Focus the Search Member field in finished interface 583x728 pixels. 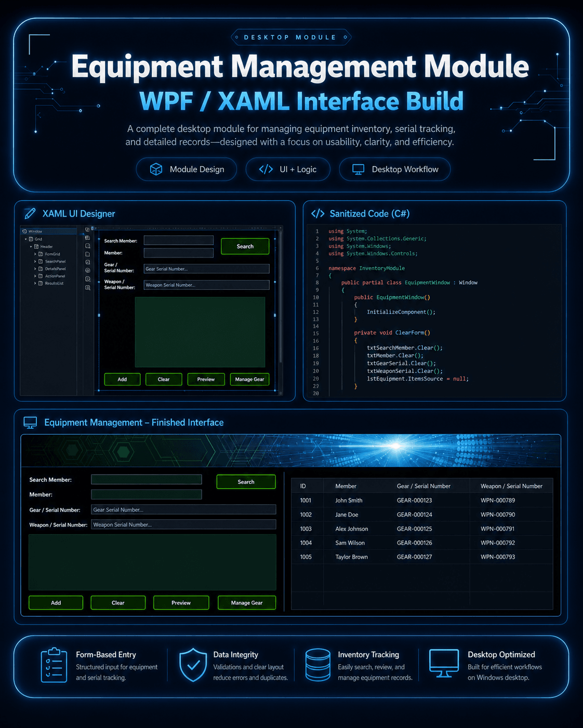click(147, 479)
